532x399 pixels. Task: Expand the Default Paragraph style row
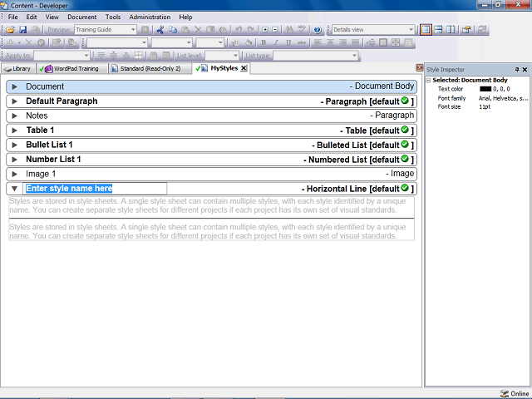coord(14,101)
